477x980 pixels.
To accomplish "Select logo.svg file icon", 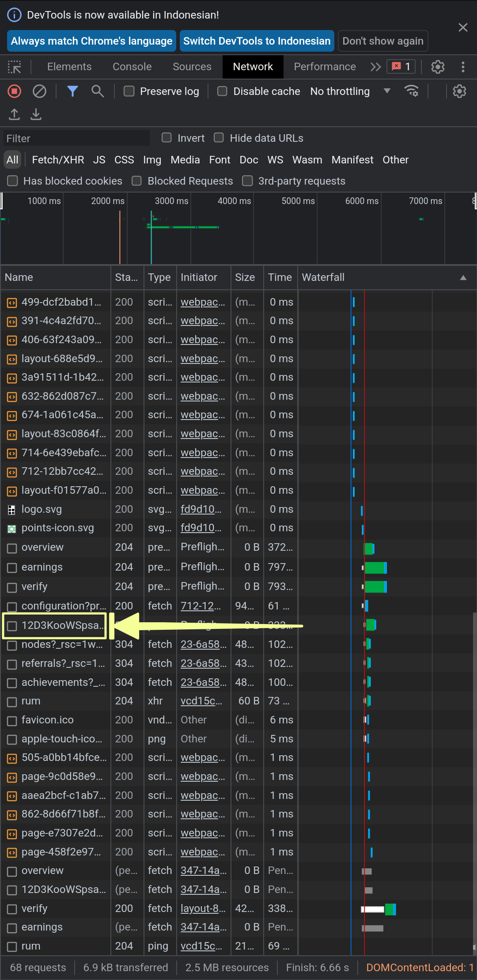I will coord(12,510).
